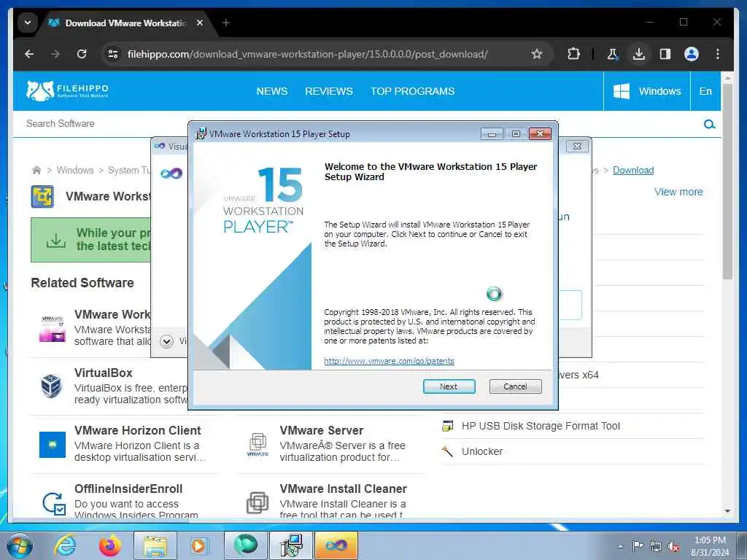
Task: Bookmark this page with the star
Action: click(x=537, y=54)
